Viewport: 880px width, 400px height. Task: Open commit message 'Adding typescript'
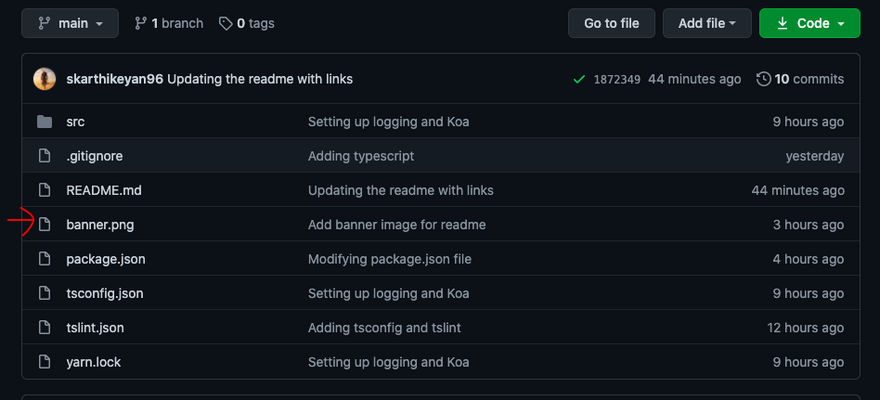[361, 156]
